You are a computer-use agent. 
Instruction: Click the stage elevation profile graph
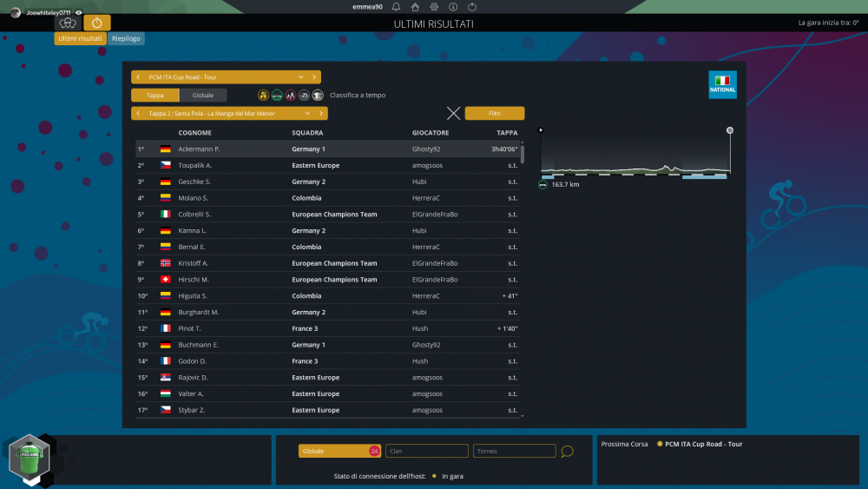pyautogui.click(x=635, y=154)
